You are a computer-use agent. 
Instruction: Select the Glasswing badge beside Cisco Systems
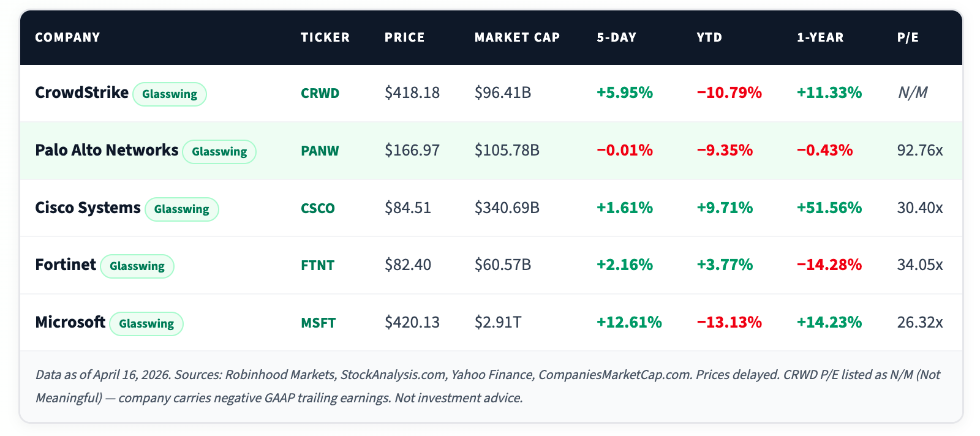tap(181, 209)
